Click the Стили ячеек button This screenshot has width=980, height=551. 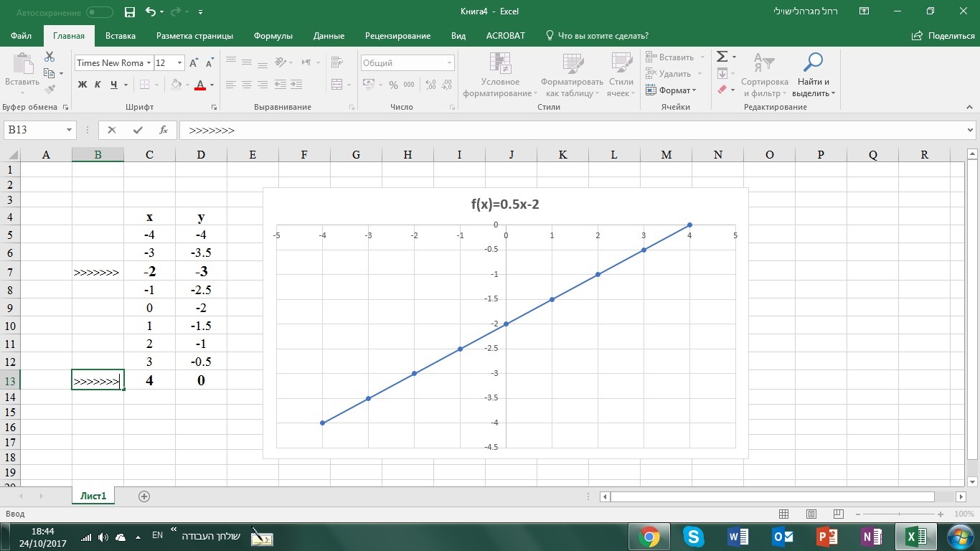coord(621,75)
